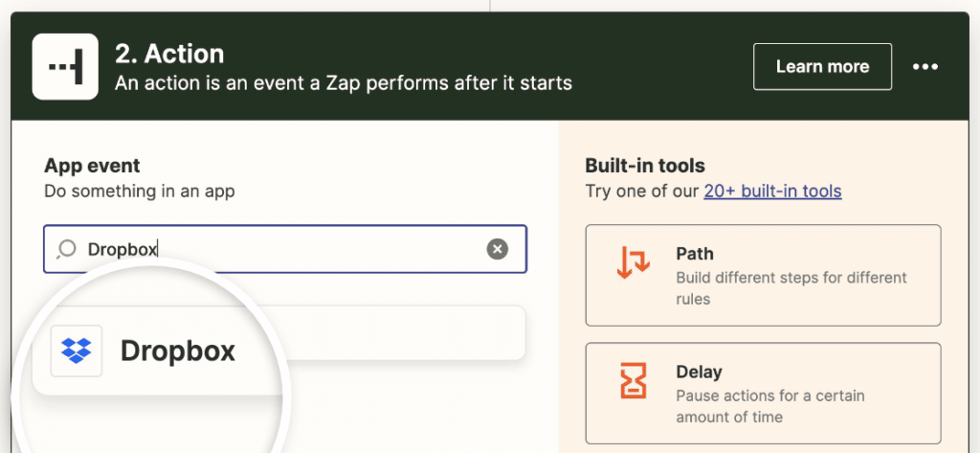Image resolution: width=980 pixels, height=453 pixels.
Task: Open the three-dot more options menu
Action: 925,66
